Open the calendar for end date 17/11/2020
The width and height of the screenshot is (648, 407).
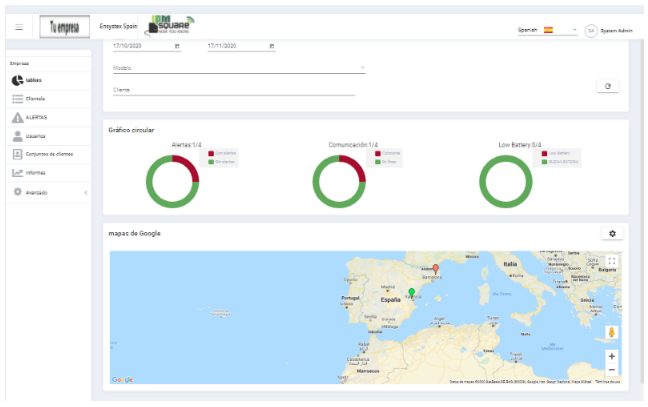coord(272,46)
